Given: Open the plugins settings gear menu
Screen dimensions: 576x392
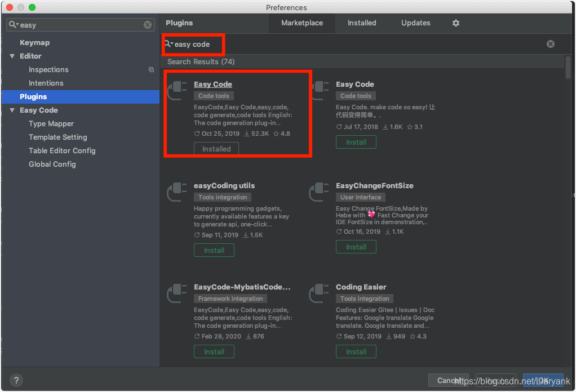Looking at the screenshot, I should [455, 23].
